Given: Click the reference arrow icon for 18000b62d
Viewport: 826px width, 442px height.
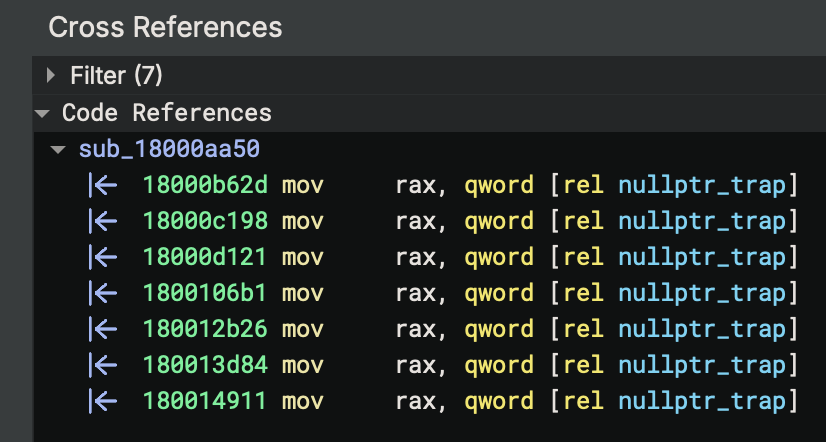Looking at the screenshot, I should 103,185.
